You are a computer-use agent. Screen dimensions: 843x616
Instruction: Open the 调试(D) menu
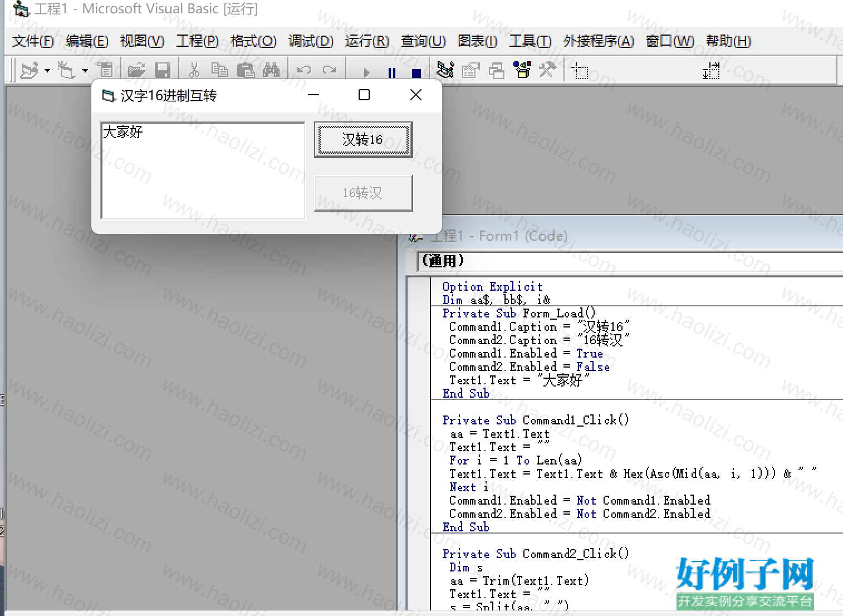click(x=311, y=41)
